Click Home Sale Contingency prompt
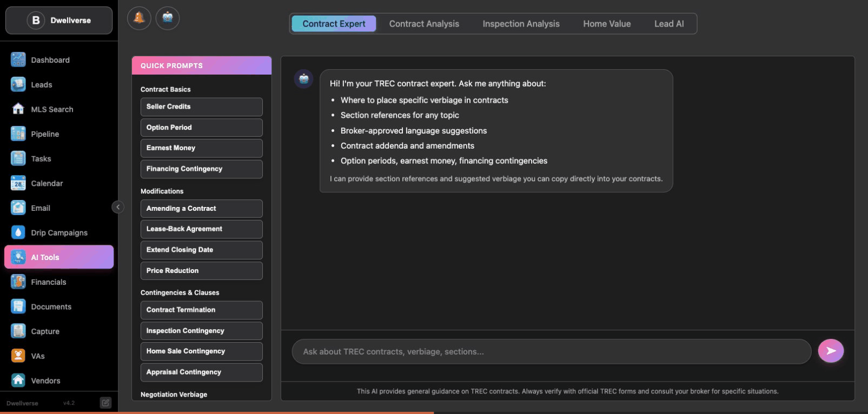Screen dimensions: 868x414 pos(201,351)
